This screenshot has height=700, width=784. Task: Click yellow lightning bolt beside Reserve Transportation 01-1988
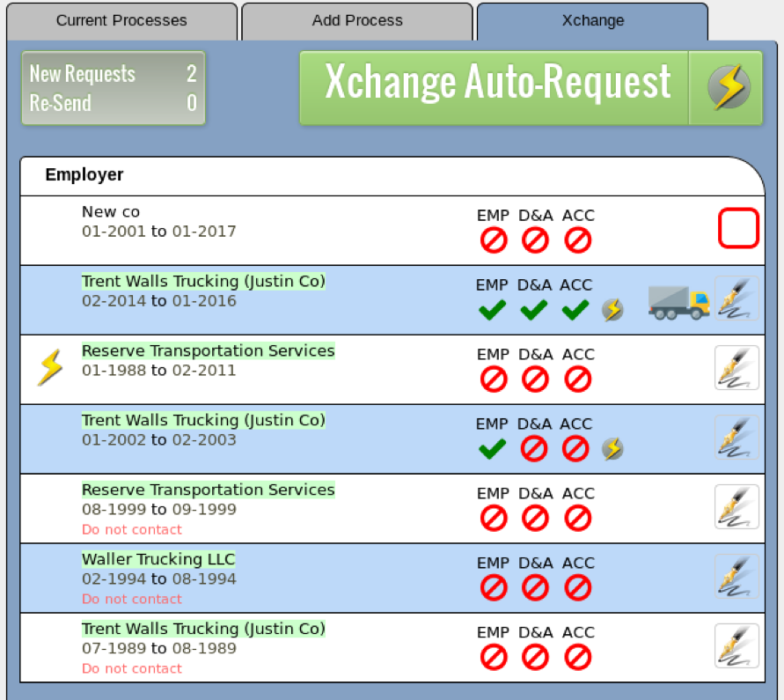[50, 368]
